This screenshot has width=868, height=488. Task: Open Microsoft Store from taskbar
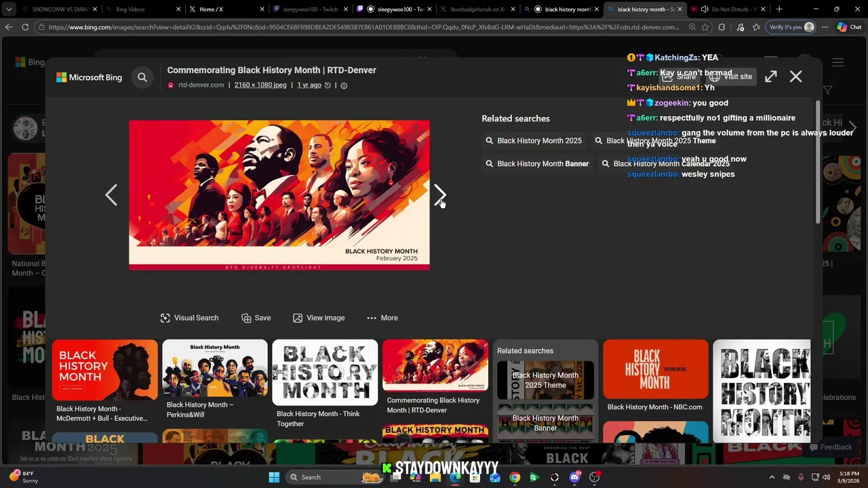coord(475,477)
